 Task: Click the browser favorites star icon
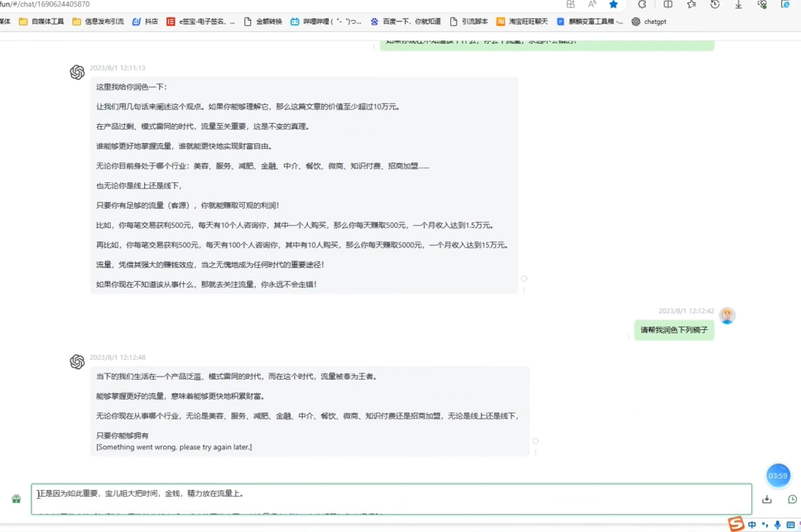coord(613,5)
